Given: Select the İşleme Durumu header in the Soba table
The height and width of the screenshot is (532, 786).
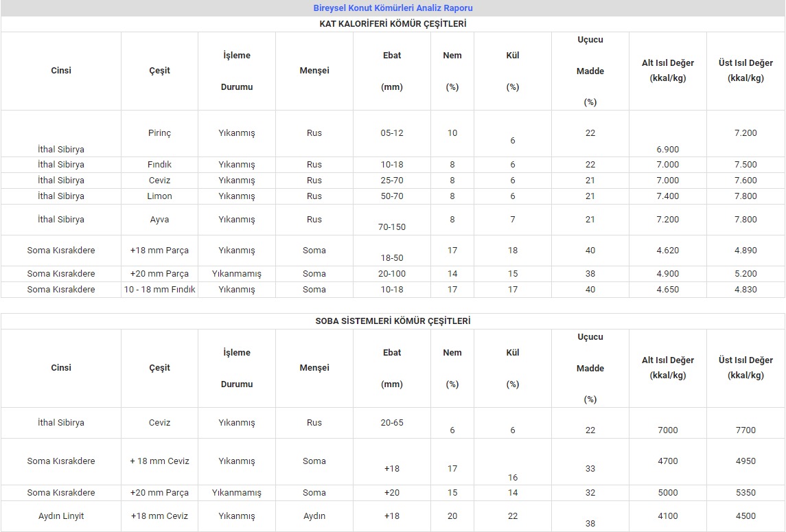Looking at the screenshot, I should pos(237,368).
